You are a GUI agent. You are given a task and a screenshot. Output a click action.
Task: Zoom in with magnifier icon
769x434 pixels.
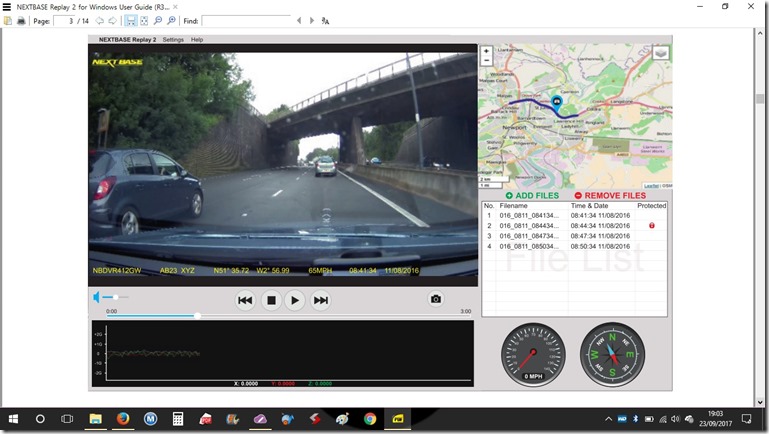pos(171,21)
